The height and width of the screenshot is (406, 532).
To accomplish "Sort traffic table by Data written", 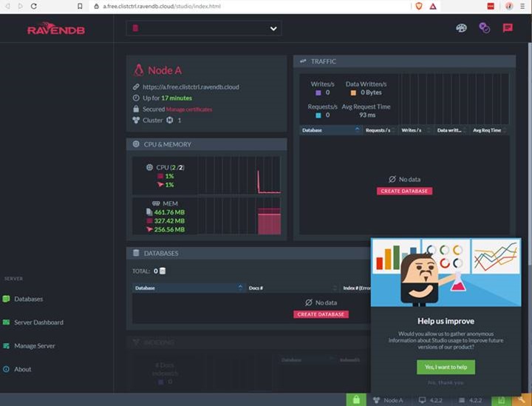I will tap(452, 130).
